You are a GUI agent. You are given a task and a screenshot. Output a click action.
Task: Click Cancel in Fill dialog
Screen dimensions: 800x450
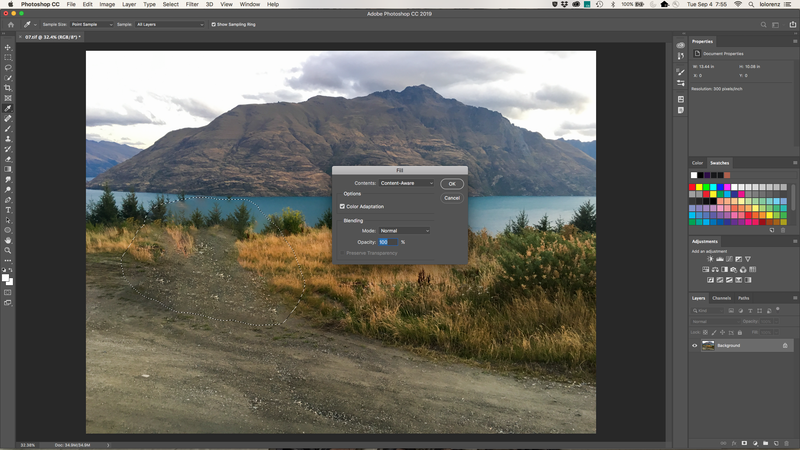(452, 198)
